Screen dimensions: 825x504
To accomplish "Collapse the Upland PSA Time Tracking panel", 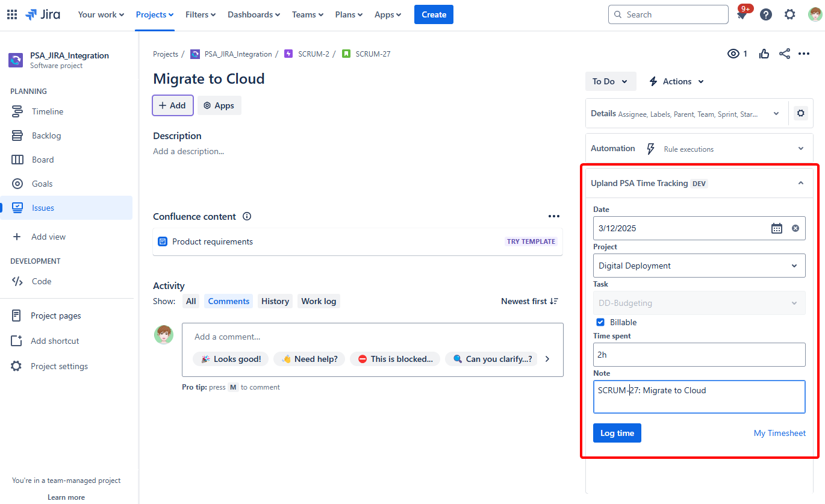I will 801,183.
